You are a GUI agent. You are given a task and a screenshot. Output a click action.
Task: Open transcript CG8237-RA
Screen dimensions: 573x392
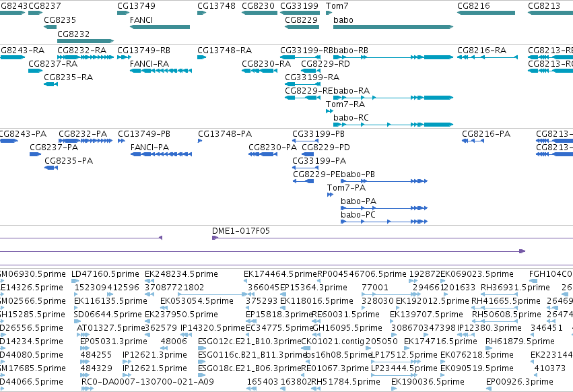(x=53, y=63)
